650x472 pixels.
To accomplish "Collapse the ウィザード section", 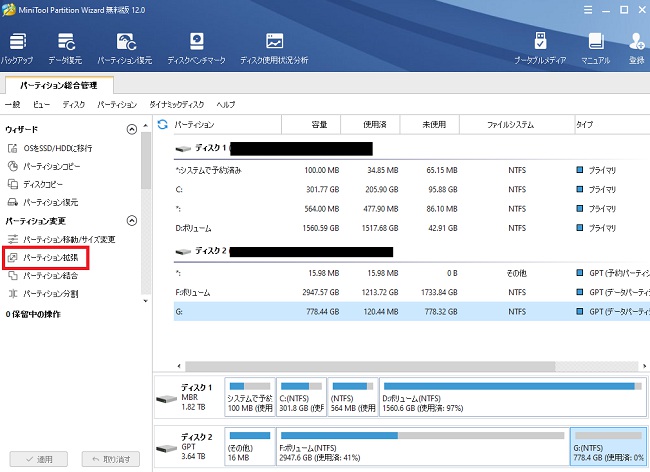I will coord(131,129).
